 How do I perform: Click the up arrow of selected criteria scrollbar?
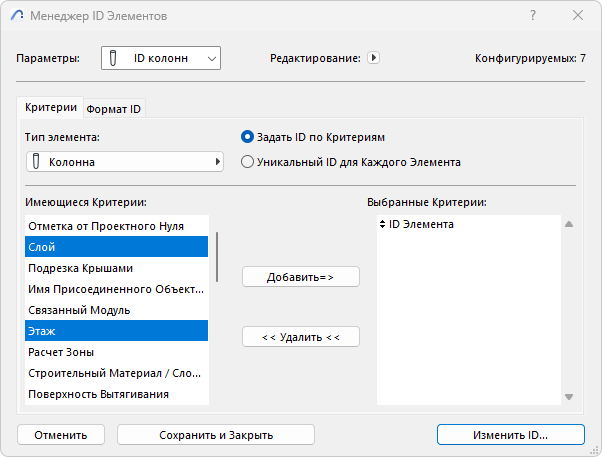pyautogui.click(x=568, y=224)
